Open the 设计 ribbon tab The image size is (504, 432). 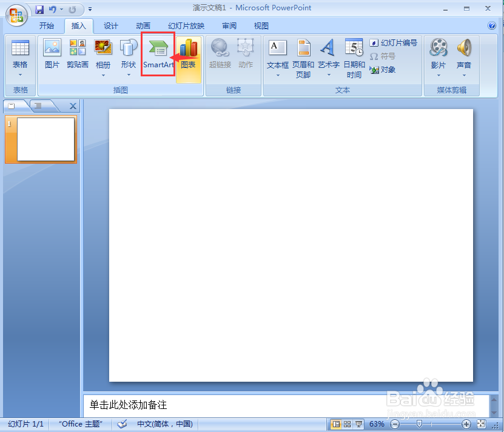111,25
